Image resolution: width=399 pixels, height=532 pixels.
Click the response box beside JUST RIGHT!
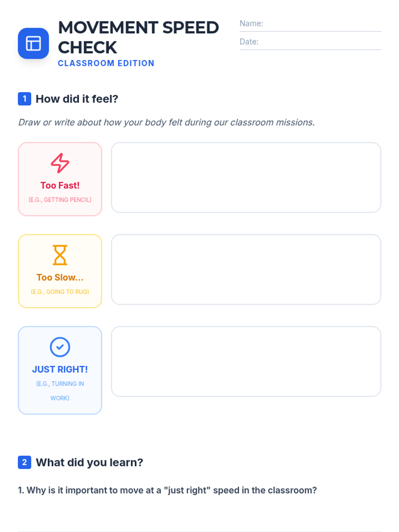pos(246,361)
